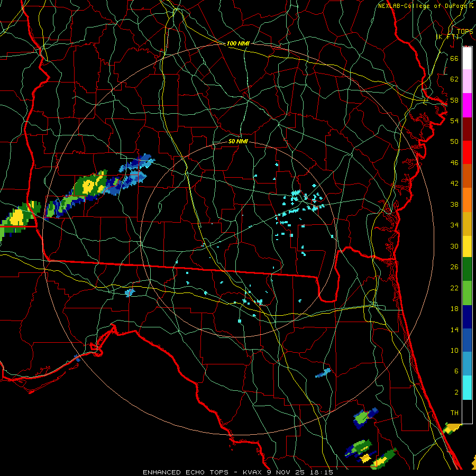Viewport: 476px width, 476px height.
Task: Click the "42" legend value
Action: click(454, 184)
